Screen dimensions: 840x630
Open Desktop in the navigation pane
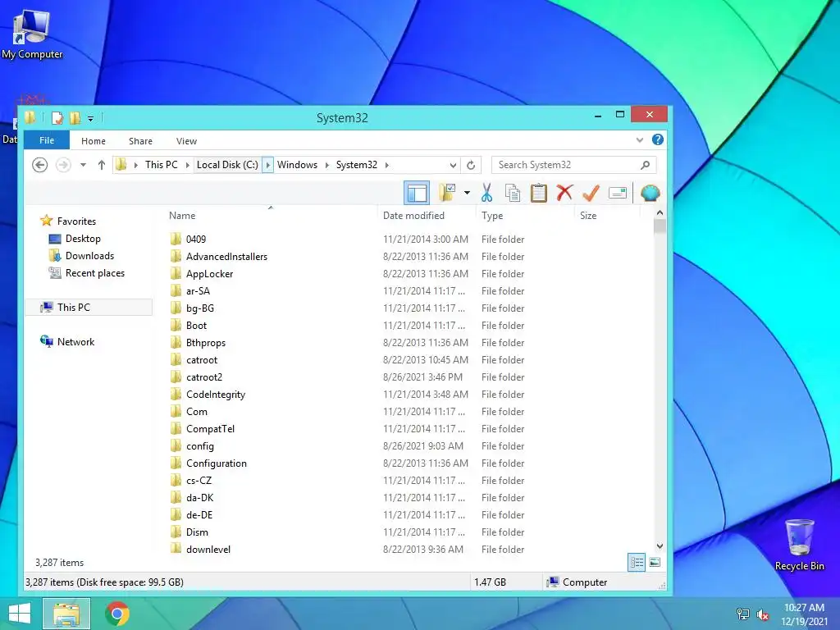coord(83,239)
